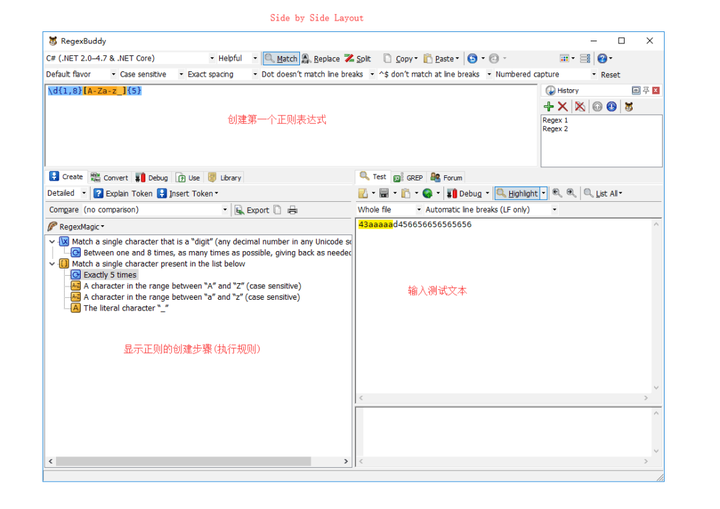
Task: Toggle the Highlight button in Test panel
Action: 518,193
